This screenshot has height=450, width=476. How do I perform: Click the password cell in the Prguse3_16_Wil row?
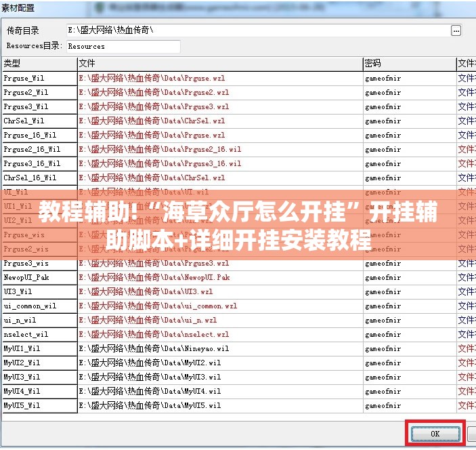click(410, 164)
